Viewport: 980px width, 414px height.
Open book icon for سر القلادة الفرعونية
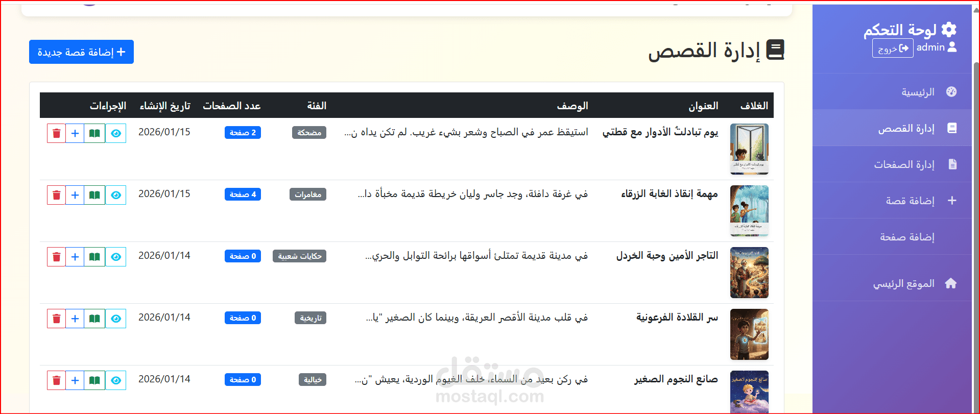[94, 319]
